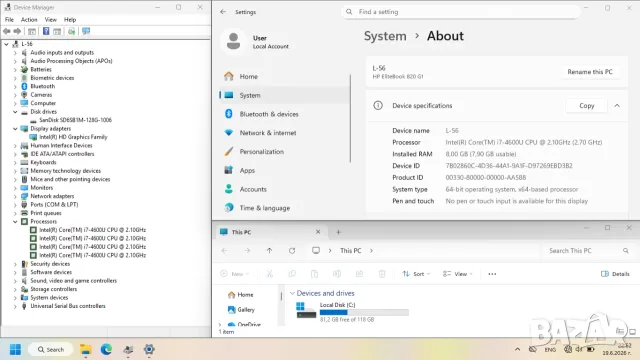Click the green-arrow Update driver toolbar icon

71,31
